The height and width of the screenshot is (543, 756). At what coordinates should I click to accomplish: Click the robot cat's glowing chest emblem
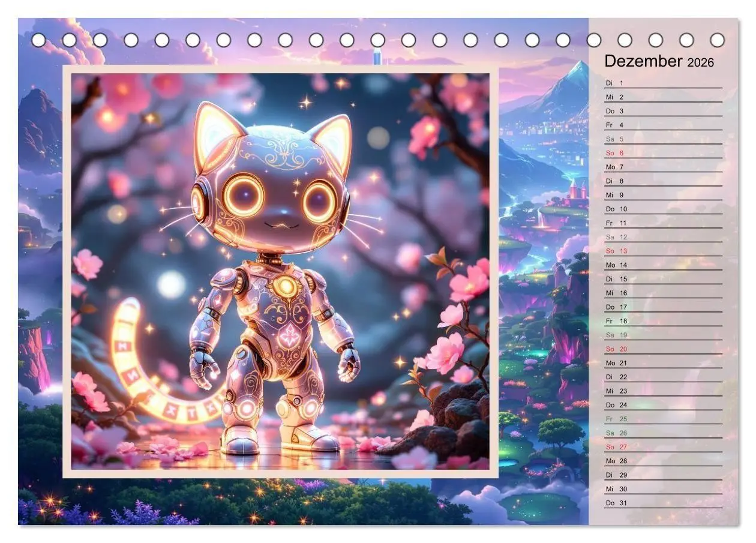click(x=286, y=286)
